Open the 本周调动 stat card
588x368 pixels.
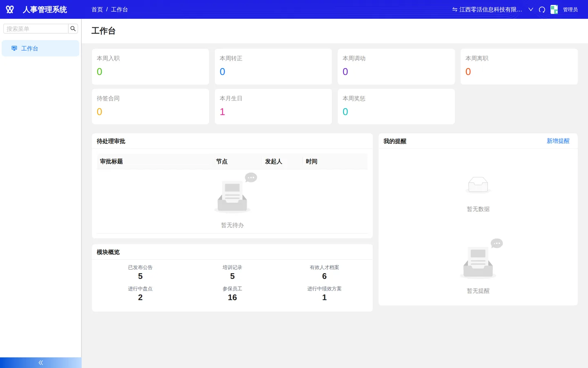point(396,67)
